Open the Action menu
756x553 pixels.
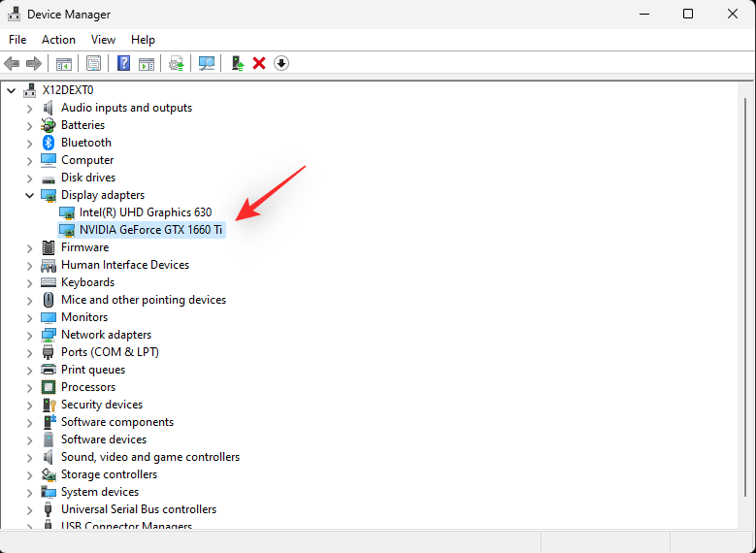coord(58,40)
